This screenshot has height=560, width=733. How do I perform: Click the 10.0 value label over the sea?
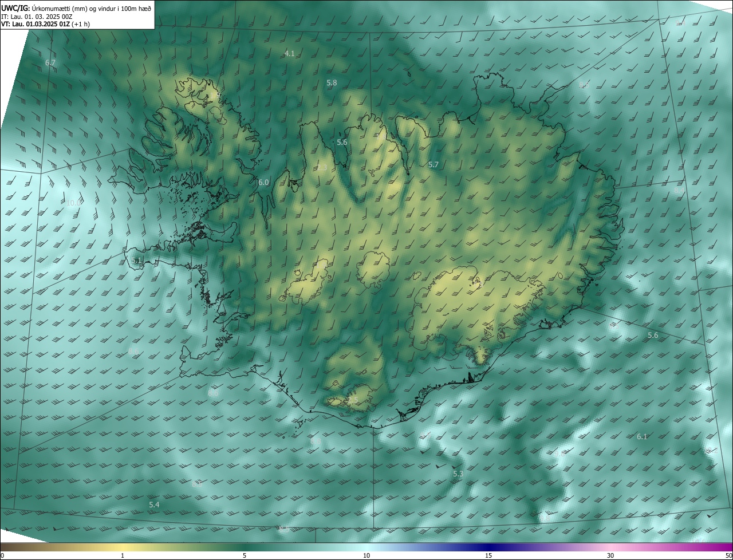tap(73, 203)
